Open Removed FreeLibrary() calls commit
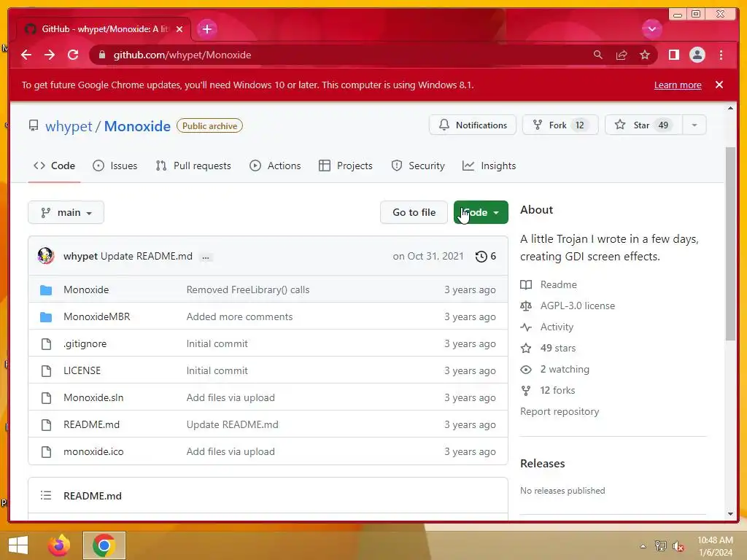Image resolution: width=747 pixels, height=560 pixels. pyautogui.click(x=248, y=289)
